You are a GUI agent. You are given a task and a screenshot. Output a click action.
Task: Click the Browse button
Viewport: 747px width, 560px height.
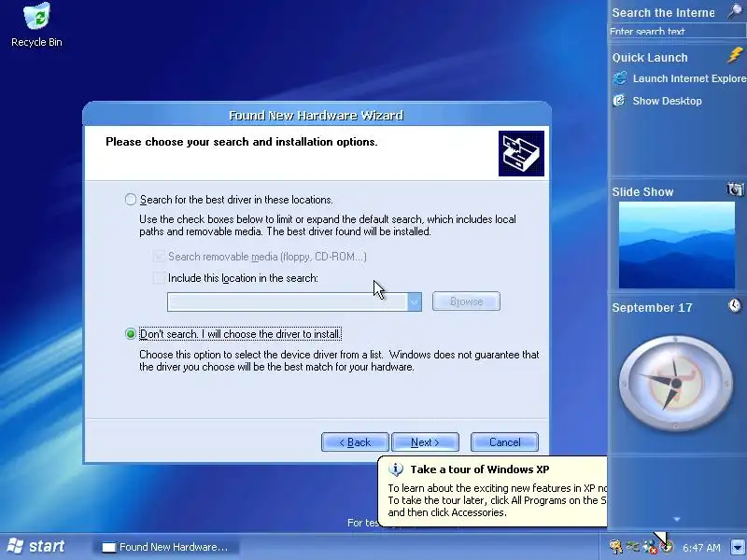pyautogui.click(x=466, y=301)
